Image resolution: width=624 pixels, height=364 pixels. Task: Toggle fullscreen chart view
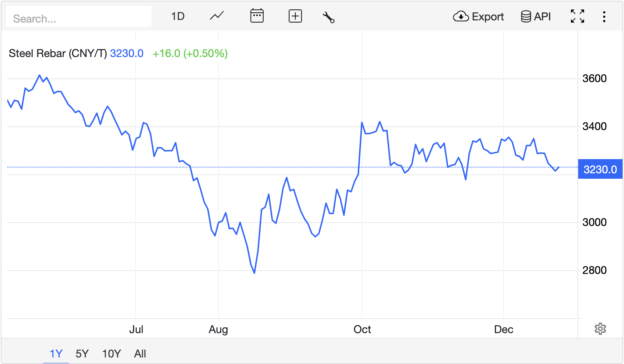point(577,16)
